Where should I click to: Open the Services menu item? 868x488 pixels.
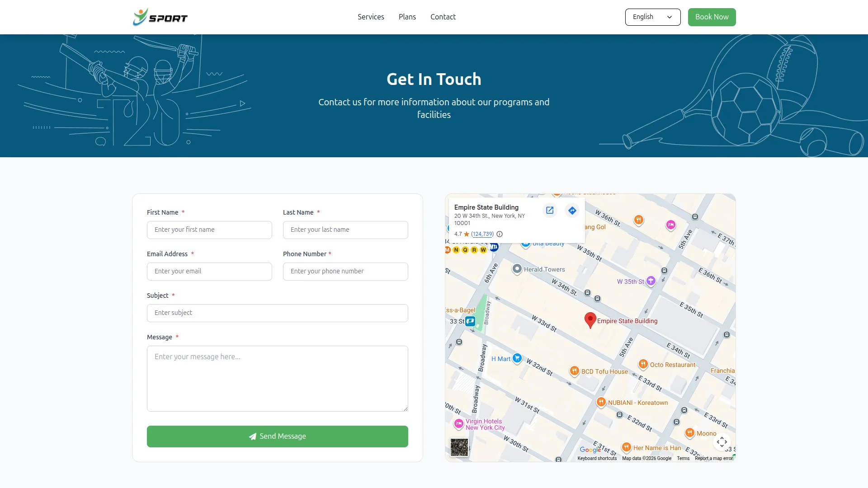(371, 17)
